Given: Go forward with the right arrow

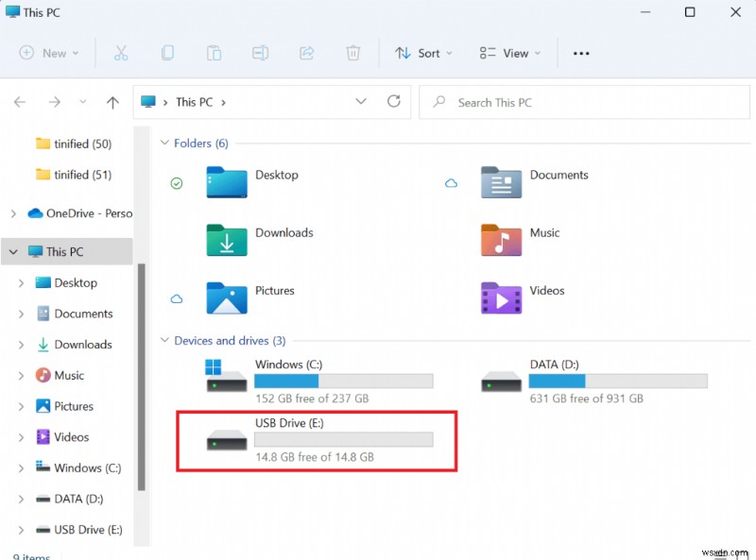Looking at the screenshot, I should pos(55,102).
